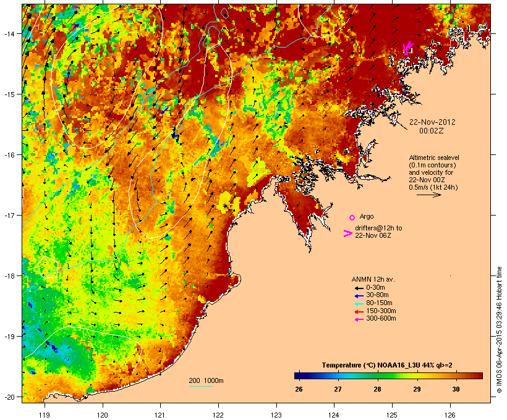This screenshot has width=507, height=420.
Task: Click the Altimetric sealevel text
Action: tap(434, 157)
